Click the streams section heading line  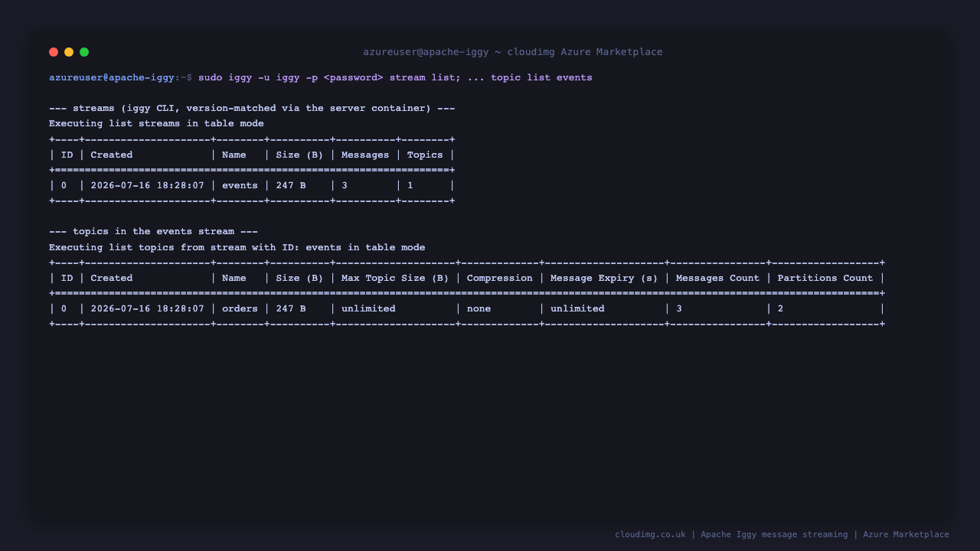(x=252, y=109)
